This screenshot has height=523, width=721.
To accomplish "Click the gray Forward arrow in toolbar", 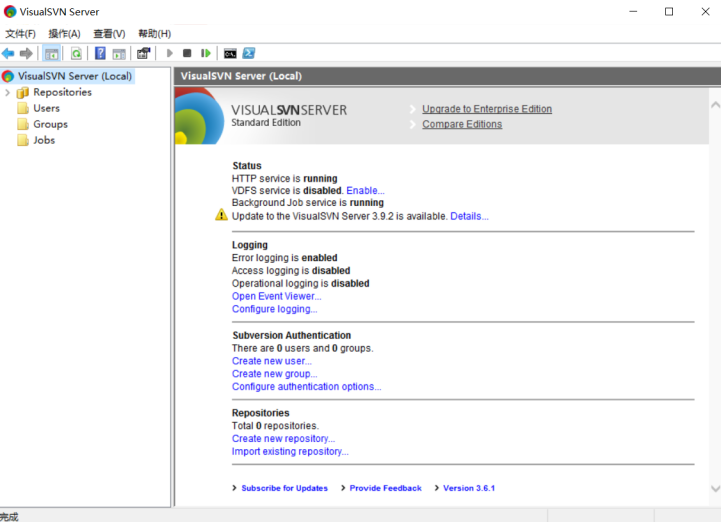I will 26,53.
